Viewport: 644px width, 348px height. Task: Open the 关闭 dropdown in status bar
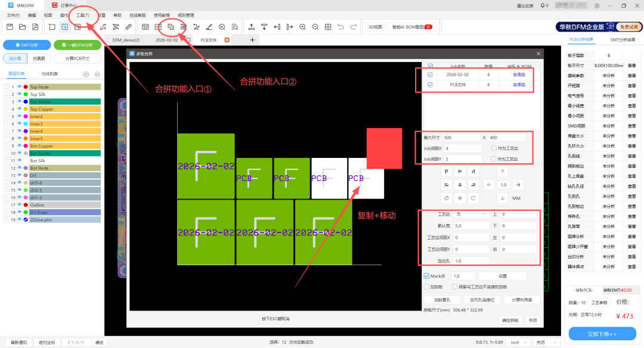[546, 342]
